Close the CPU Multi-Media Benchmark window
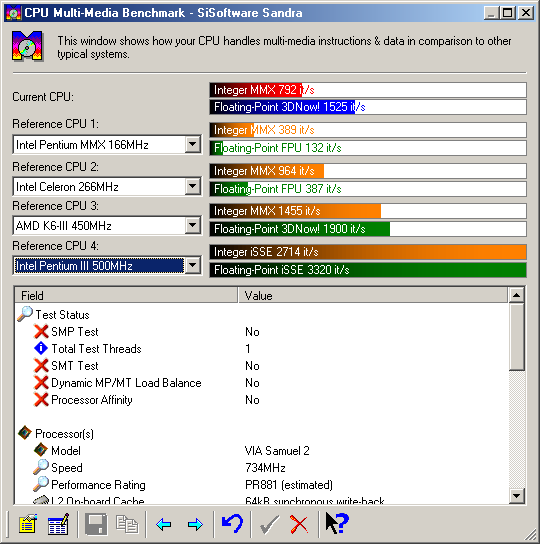The height and width of the screenshot is (544, 540). pos(526,13)
